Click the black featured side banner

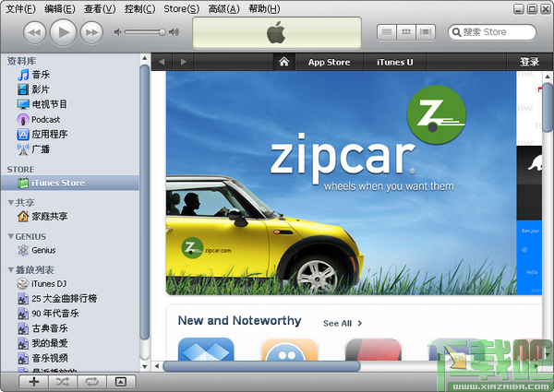click(x=529, y=183)
